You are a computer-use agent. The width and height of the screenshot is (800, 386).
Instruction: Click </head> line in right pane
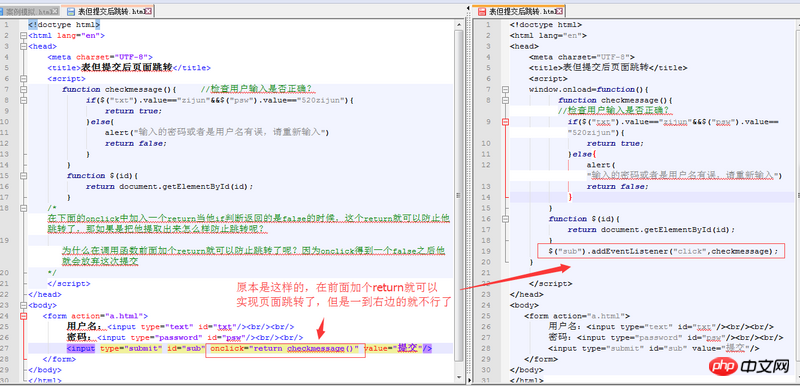[x=526, y=294]
